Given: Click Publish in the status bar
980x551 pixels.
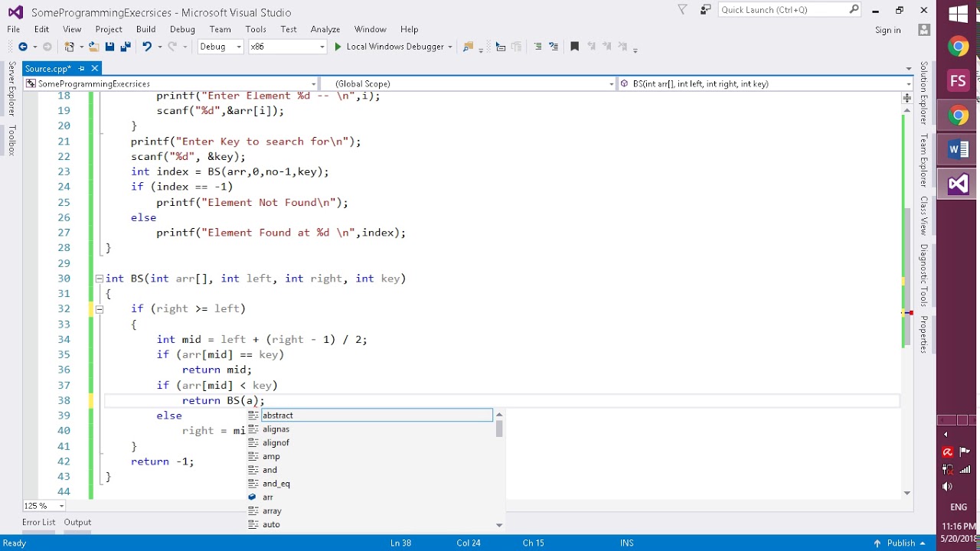Looking at the screenshot, I should click(901, 543).
